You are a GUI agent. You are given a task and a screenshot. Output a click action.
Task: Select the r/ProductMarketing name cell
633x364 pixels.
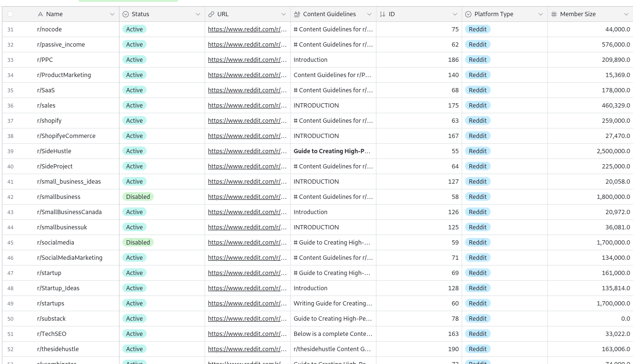point(76,75)
